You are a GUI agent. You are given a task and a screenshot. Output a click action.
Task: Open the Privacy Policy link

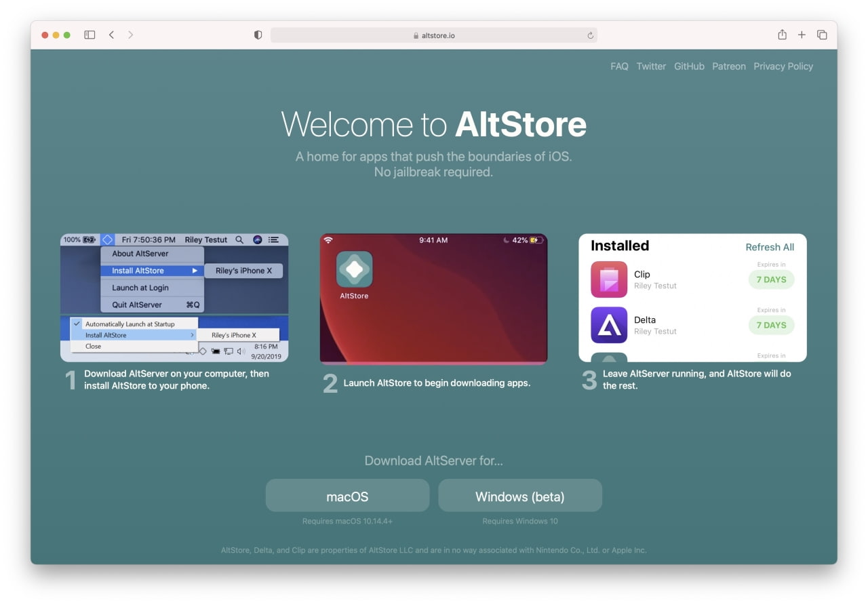(x=783, y=66)
